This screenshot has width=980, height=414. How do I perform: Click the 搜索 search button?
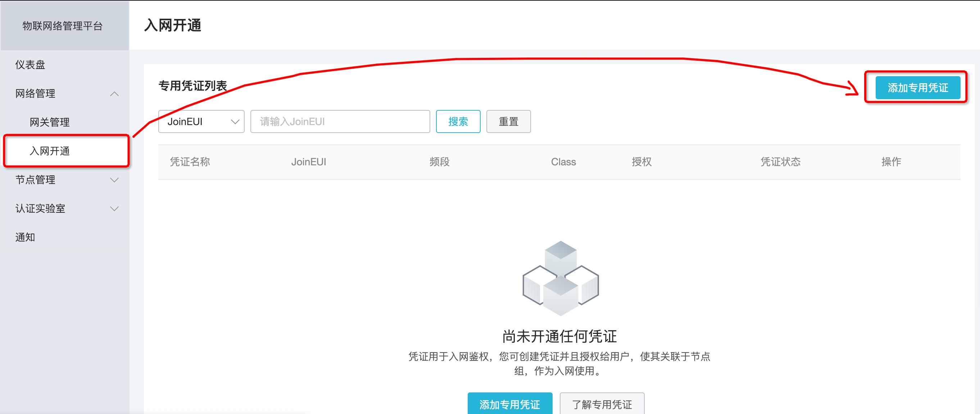coord(458,121)
